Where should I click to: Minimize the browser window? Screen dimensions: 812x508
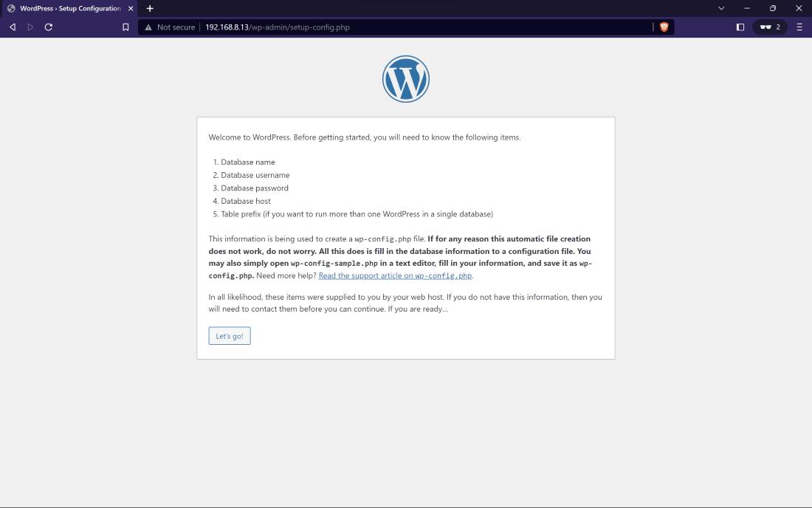tap(747, 8)
